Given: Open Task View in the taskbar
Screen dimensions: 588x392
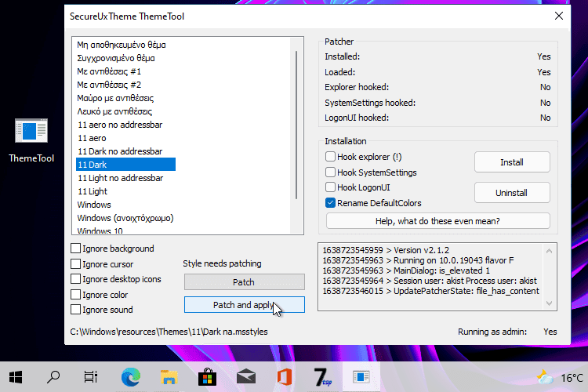Looking at the screenshot, I should click(x=91, y=377).
